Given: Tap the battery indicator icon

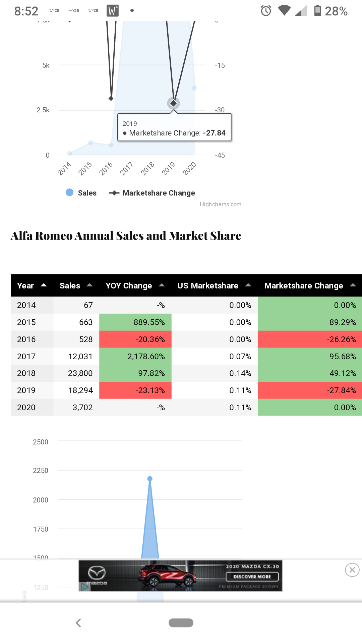Looking at the screenshot, I should click(317, 10).
